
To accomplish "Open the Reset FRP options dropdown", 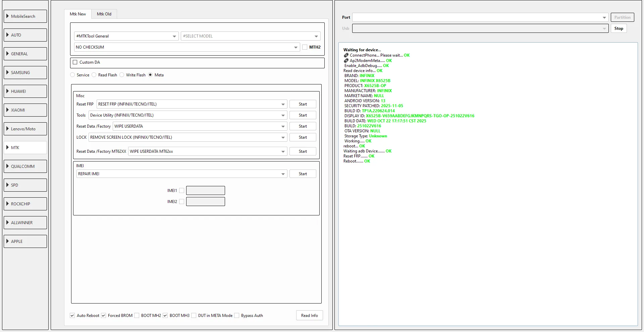I will pyautogui.click(x=192, y=104).
